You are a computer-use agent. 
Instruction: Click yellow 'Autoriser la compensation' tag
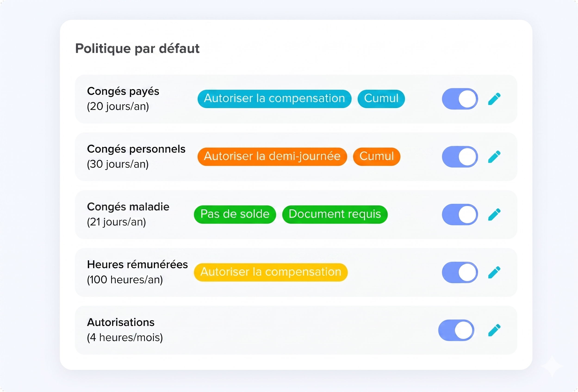click(270, 273)
